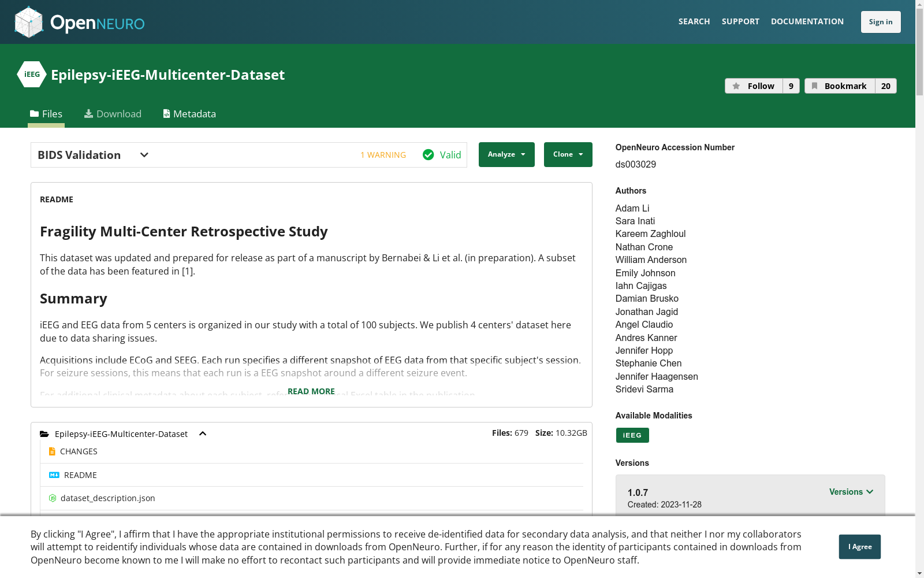Collapse the Epilepsy-iEEG-Multicenter-Dataset file tree
The image size is (924, 578).
pyautogui.click(x=203, y=434)
